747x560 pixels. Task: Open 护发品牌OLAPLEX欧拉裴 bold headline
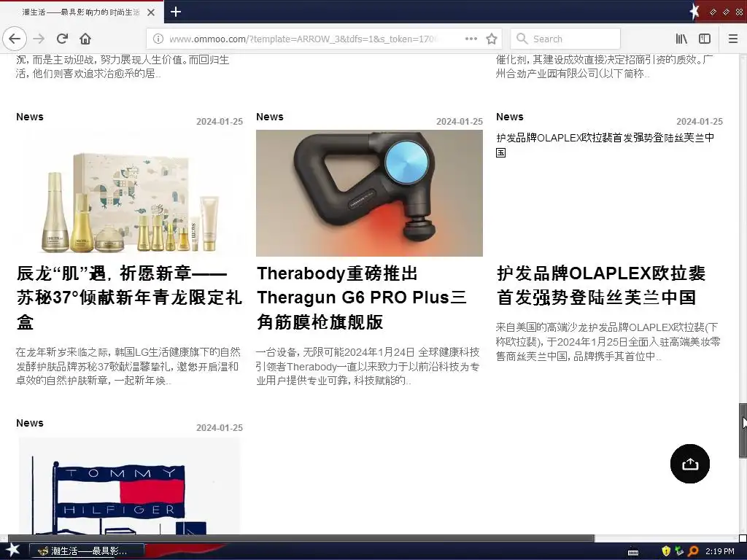(601, 285)
